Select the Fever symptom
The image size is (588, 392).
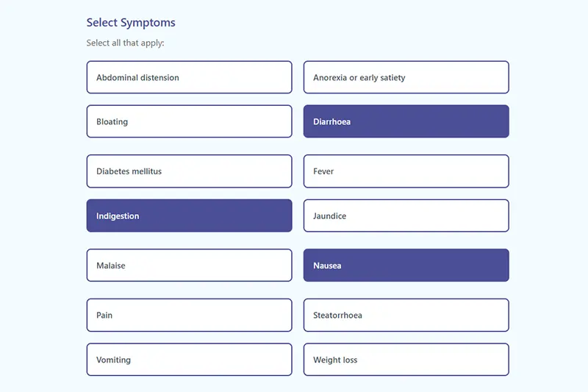coord(406,171)
